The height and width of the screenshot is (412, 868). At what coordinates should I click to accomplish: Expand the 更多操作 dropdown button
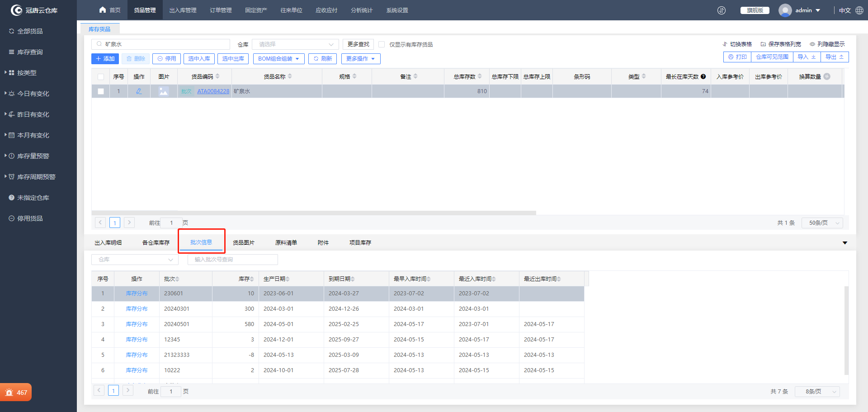(x=360, y=59)
